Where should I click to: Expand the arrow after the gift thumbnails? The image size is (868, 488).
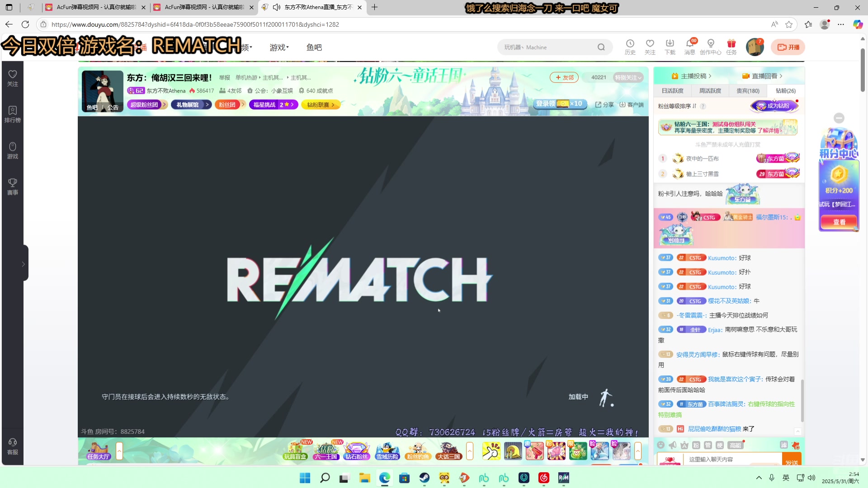pos(638,450)
